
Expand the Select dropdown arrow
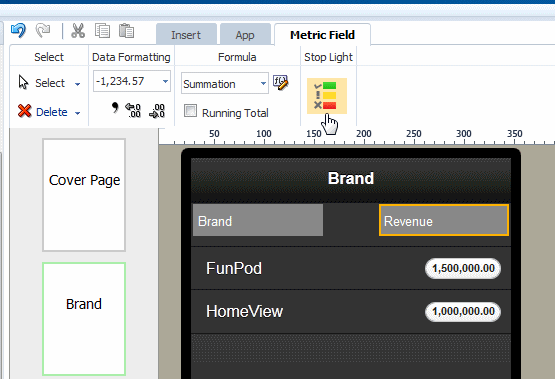coord(78,84)
